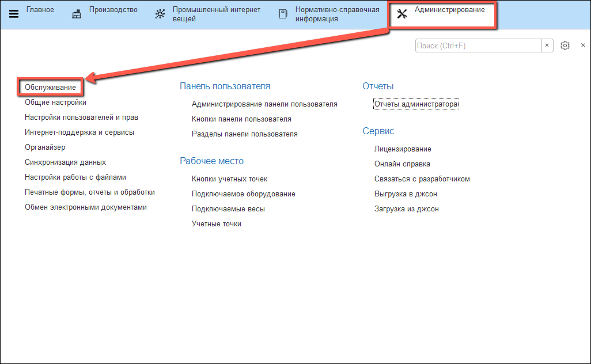The width and height of the screenshot is (591, 364).
Task: Click the factory icon for Производство
Action: pos(77,14)
